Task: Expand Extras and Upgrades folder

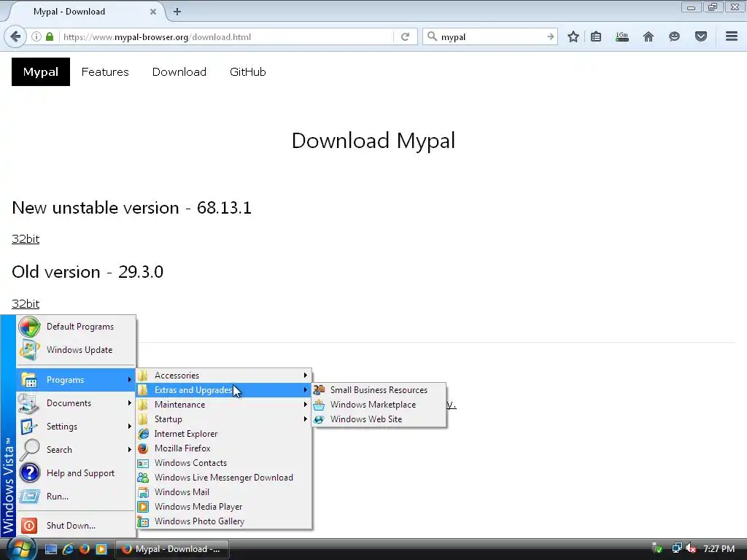Action: pos(224,390)
